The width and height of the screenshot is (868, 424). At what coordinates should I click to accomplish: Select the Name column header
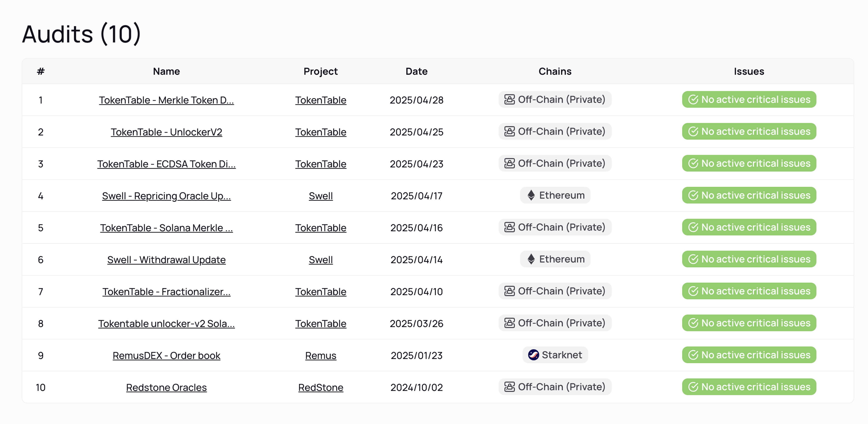pyautogui.click(x=166, y=71)
